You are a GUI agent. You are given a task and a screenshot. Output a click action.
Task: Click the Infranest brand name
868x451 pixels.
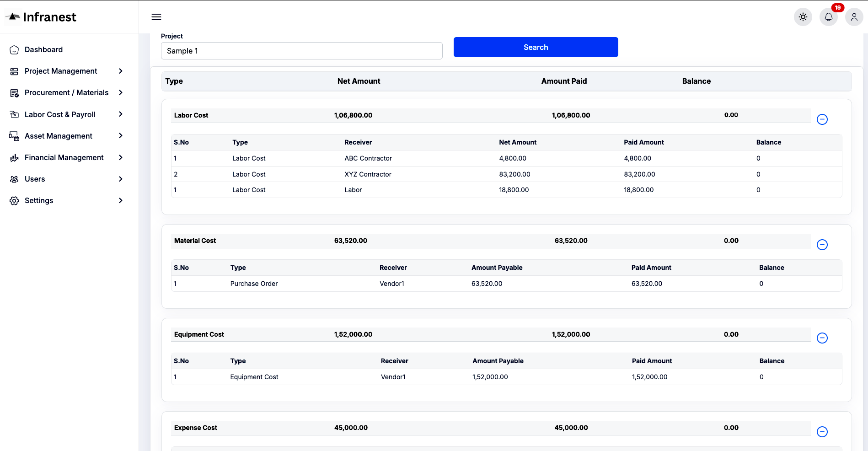click(x=49, y=17)
